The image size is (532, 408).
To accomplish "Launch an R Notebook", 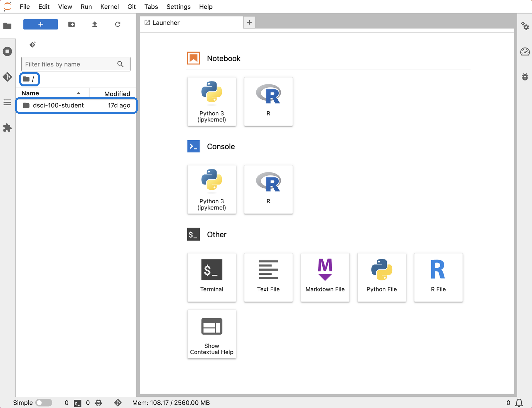I will [268, 102].
